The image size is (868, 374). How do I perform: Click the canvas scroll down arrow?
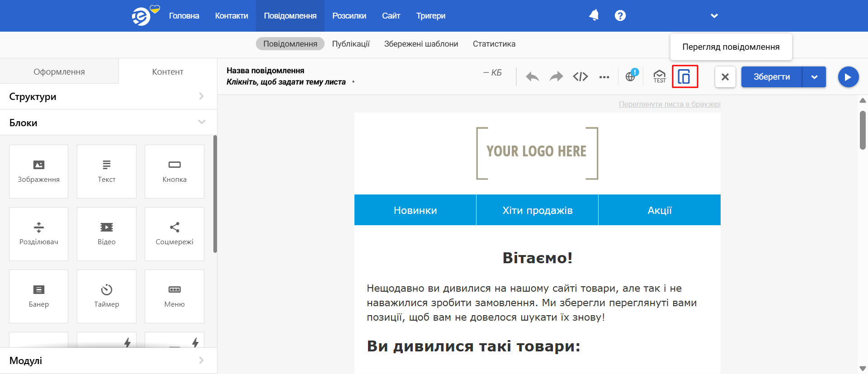coord(863,369)
